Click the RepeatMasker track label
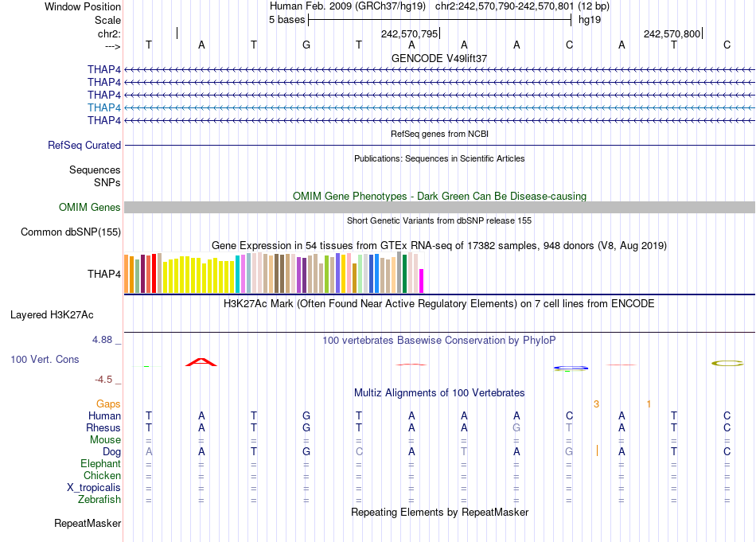 pos(88,523)
